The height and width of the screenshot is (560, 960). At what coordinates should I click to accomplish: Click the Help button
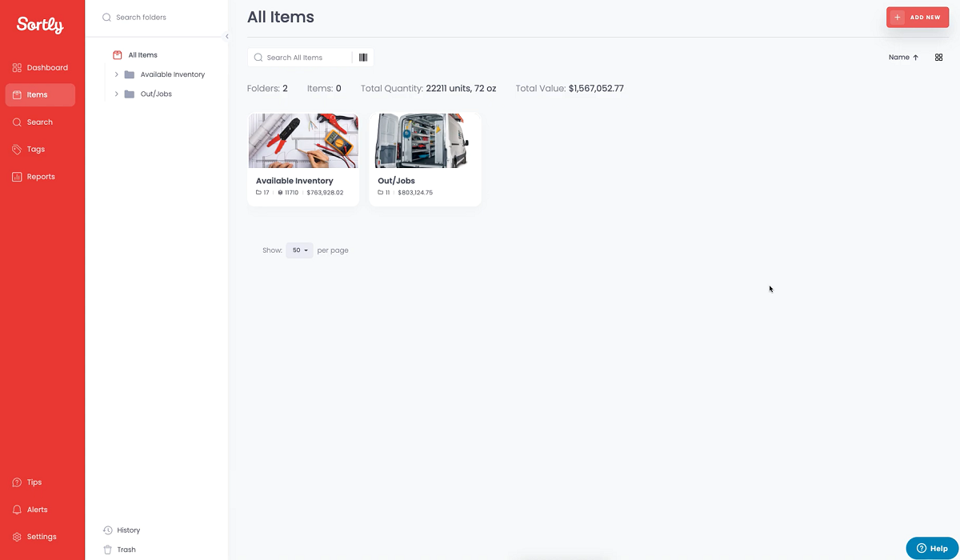[932, 548]
